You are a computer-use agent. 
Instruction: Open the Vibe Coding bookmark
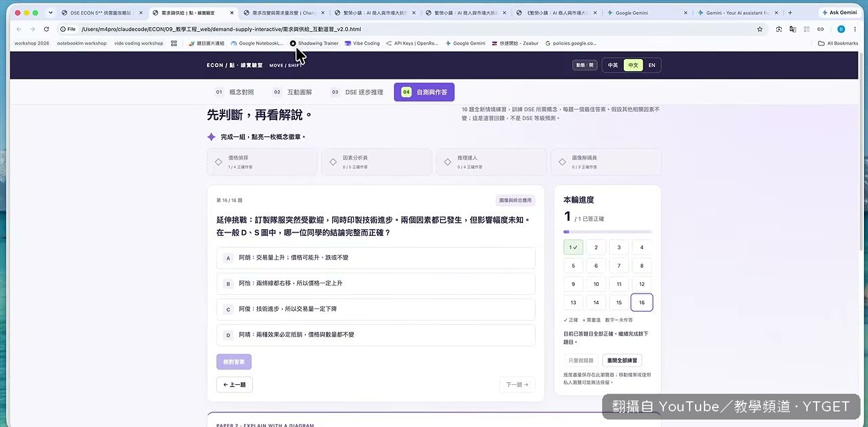(362, 43)
